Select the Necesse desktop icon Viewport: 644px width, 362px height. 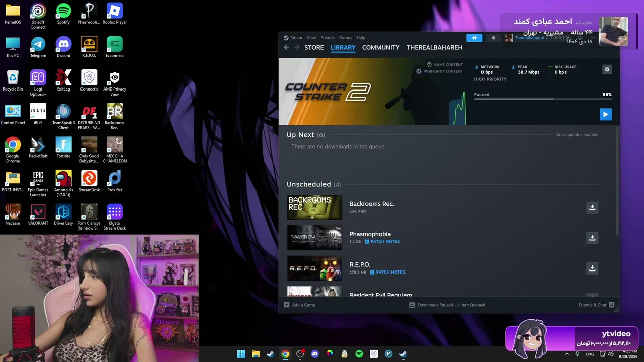[x=13, y=215]
